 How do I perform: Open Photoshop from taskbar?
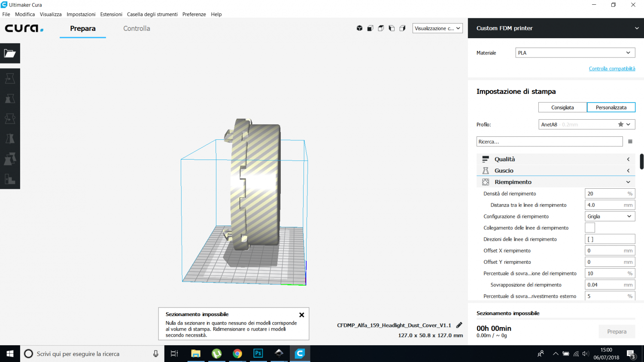pyautogui.click(x=258, y=354)
